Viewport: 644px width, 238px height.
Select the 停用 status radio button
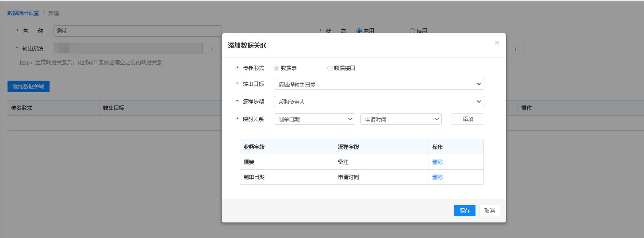[412, 31]
